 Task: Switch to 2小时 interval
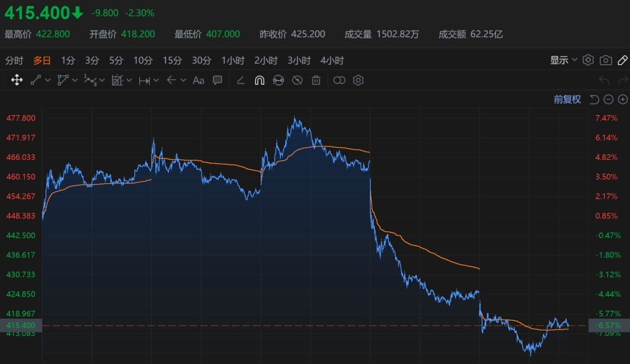coord(266,61)
